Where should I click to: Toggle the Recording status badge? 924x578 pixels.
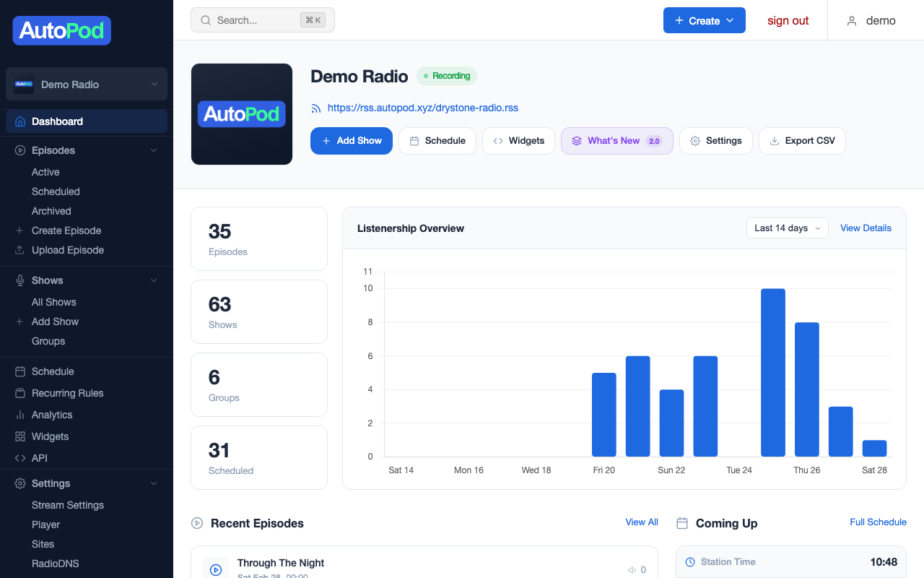point(447,75)
